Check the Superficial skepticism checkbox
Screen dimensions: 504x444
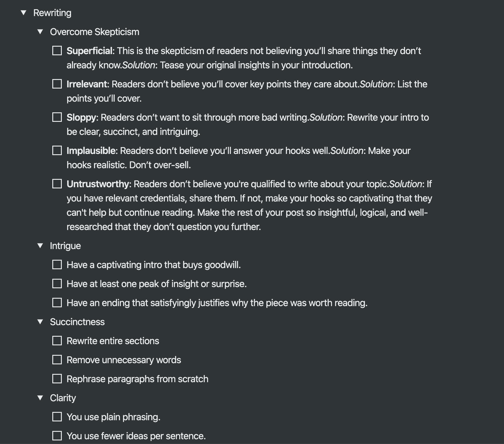57,51
